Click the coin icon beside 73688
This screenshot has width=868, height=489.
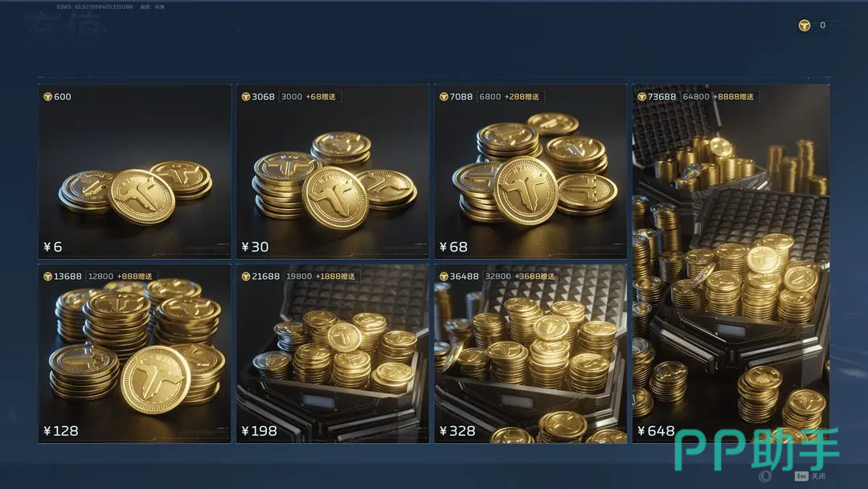[642, 97]
